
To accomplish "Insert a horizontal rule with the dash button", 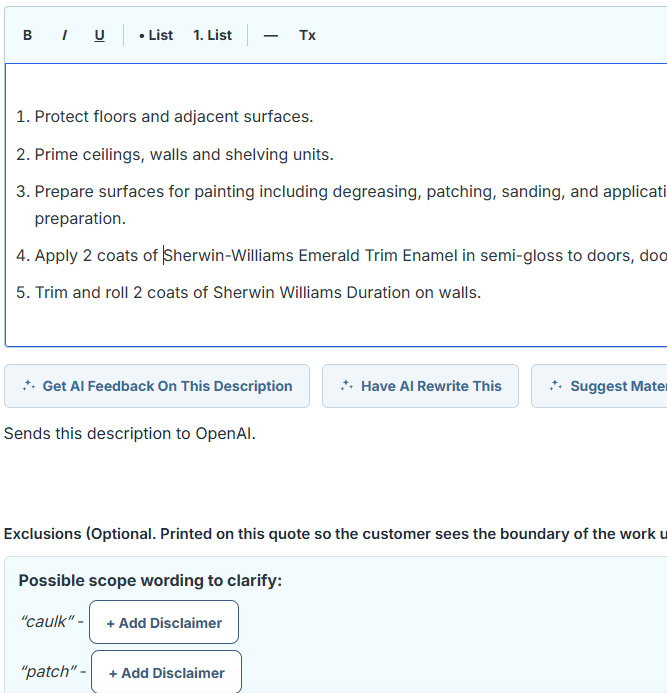I will (x=271, y=35).
